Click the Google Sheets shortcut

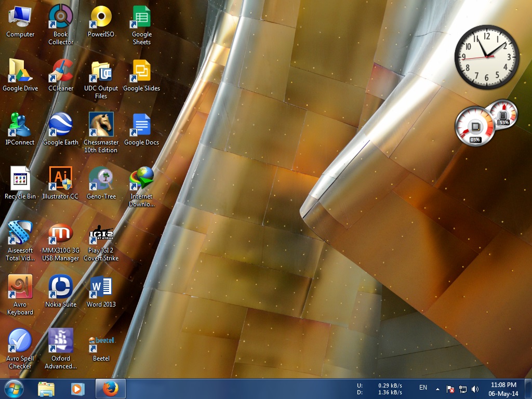coord(142,24)
